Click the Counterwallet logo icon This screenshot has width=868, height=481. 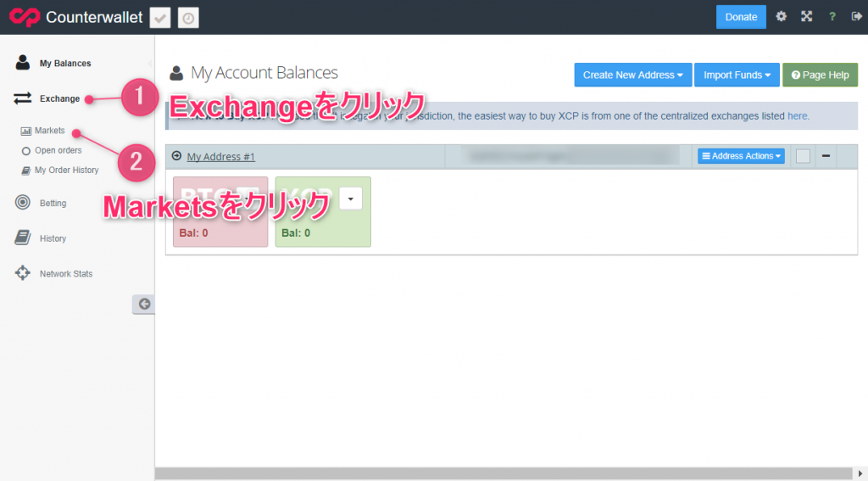25,17
